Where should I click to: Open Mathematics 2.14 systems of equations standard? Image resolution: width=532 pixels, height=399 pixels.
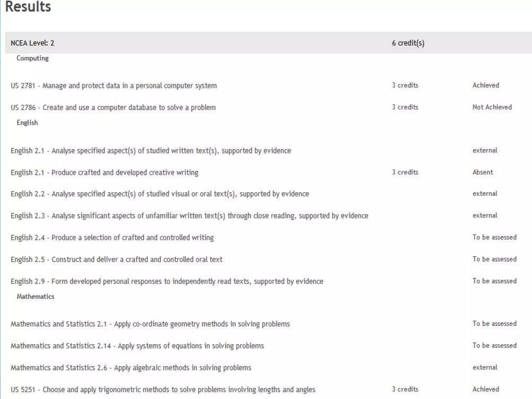click(137, 346)
